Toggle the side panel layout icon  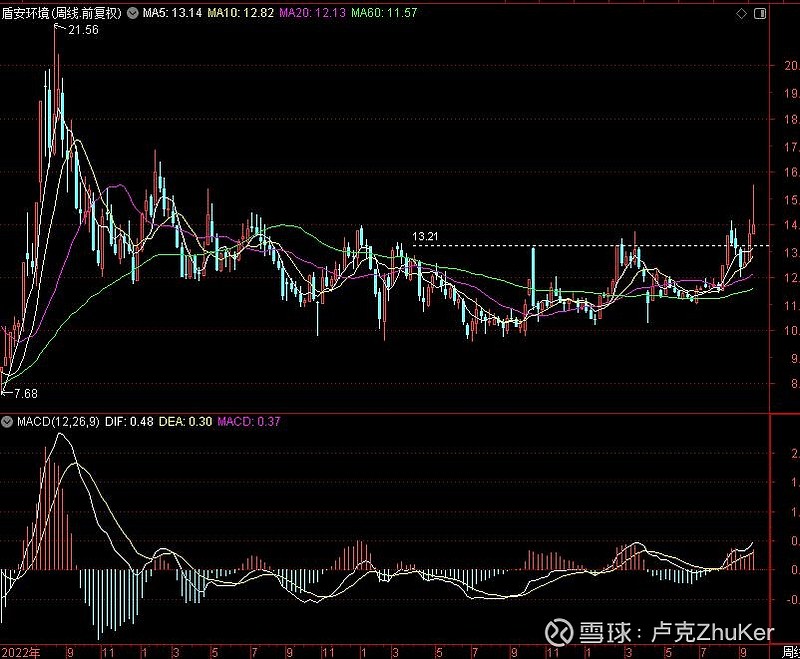[760, 14]
